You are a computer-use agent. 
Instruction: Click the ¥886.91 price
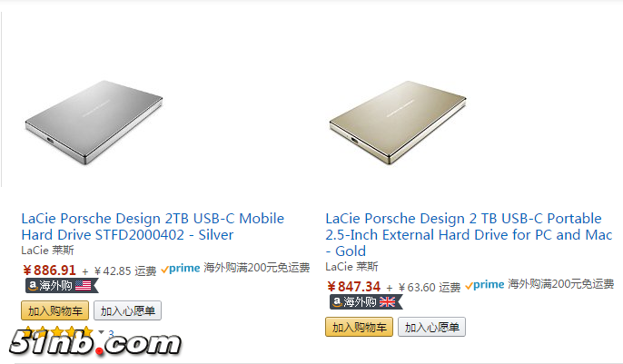(x=49, y=271)
